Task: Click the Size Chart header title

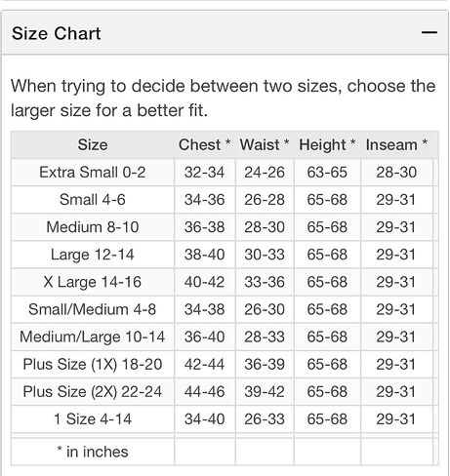Action: coord(57,33)
